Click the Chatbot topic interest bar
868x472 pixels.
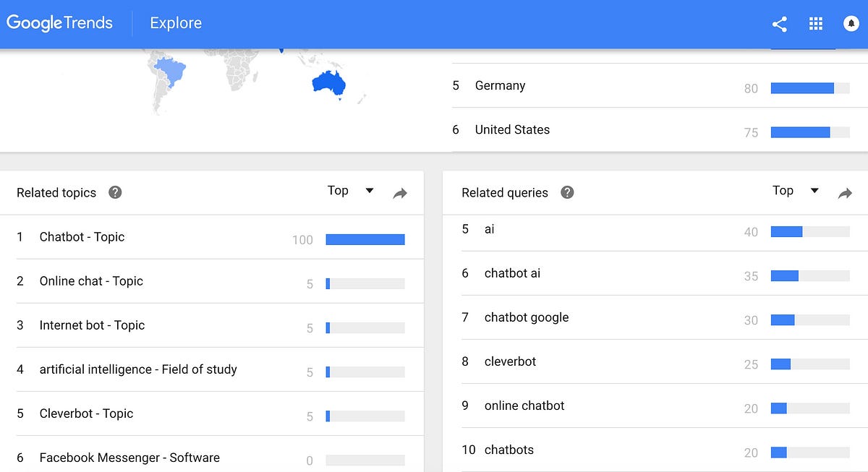(x=365, y=239)
